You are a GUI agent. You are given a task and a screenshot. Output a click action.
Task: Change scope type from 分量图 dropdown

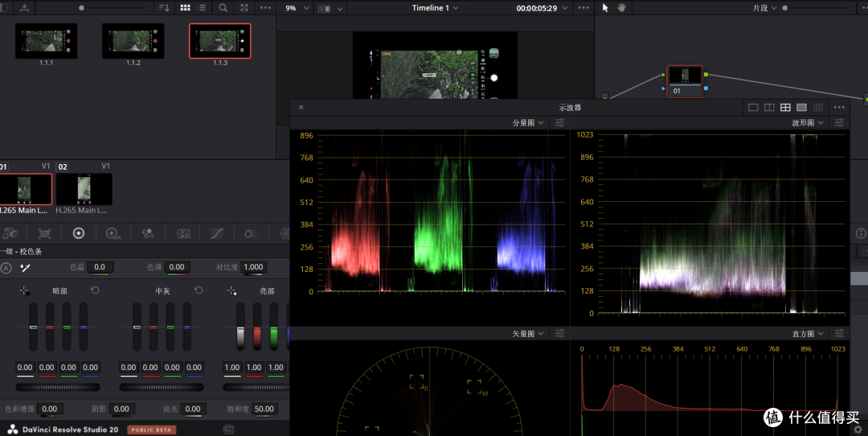[x=528, y=122]
